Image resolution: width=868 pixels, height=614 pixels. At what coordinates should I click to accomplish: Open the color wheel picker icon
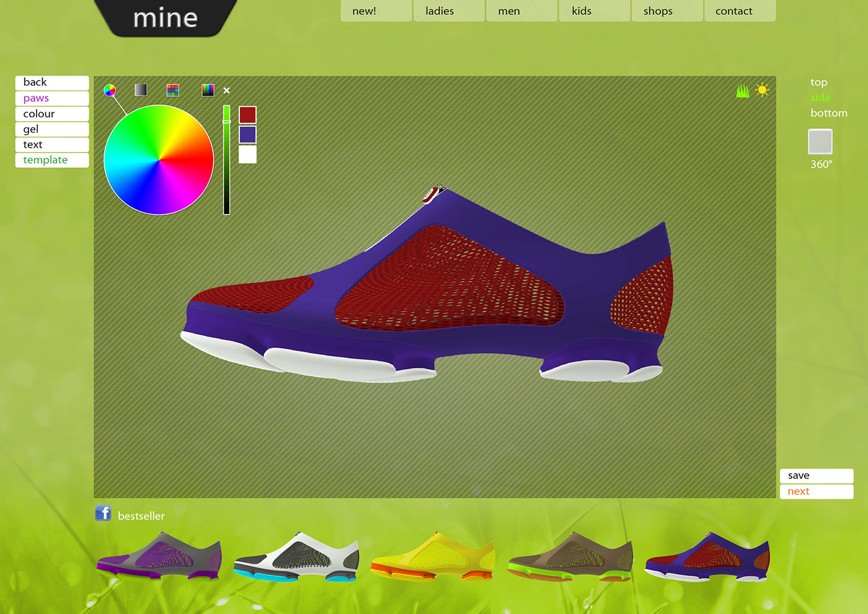coord(110,91)
